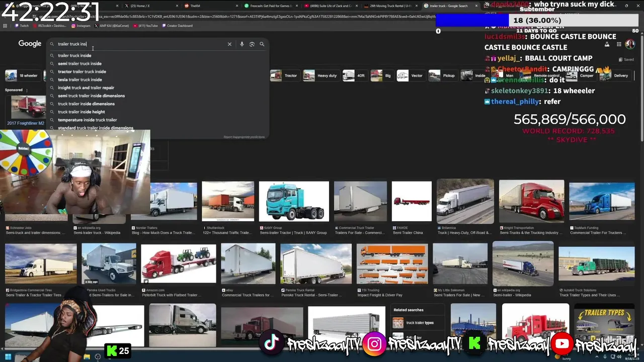The image size is (644, 362).
Task: Open Bridgestone Commercial Tires truck image
Action: pos(41,263)
